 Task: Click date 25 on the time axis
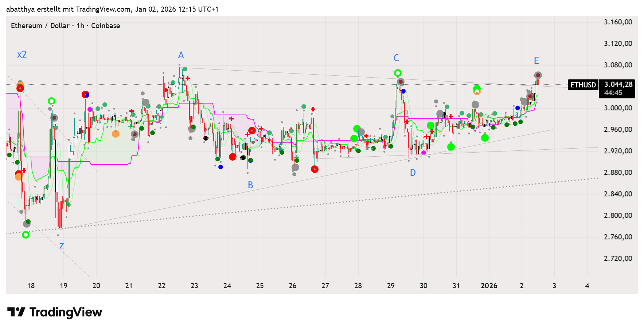tap(260, 286)
